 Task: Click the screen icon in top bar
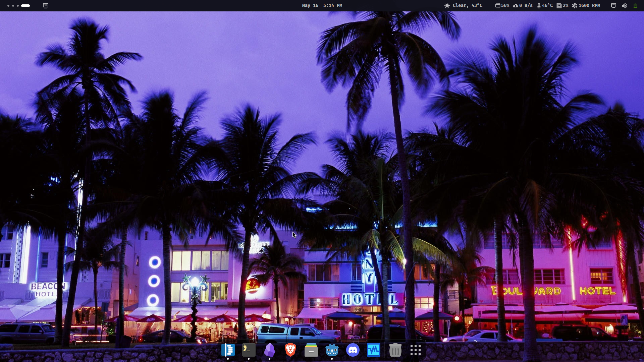46,5
